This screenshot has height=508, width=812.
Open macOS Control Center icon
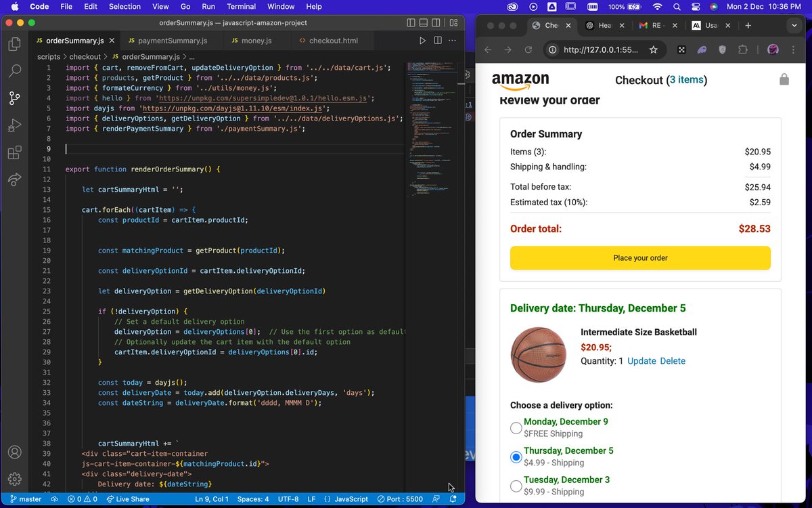click(x=695, y=7)
